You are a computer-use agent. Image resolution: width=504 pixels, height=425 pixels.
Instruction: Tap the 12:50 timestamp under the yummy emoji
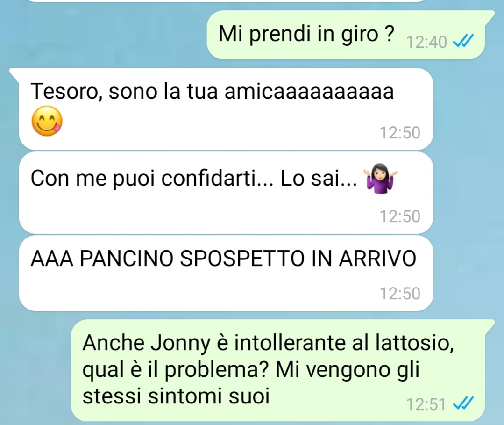400,133
